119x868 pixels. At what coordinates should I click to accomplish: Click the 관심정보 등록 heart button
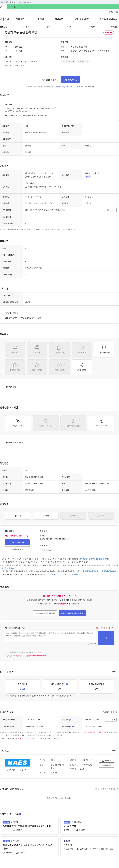pos(49,80)
